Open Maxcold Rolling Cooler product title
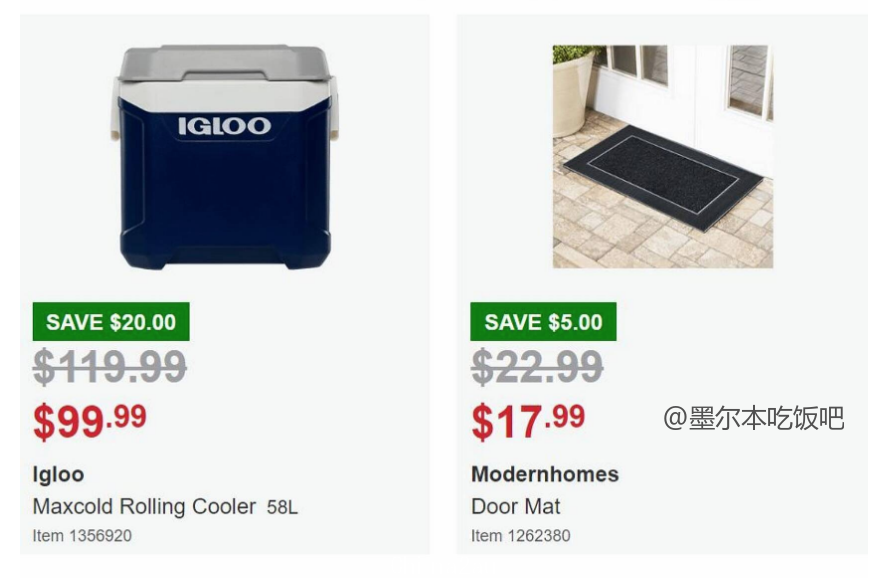Viewport: 886px width, 578px height. click(144, 507)
